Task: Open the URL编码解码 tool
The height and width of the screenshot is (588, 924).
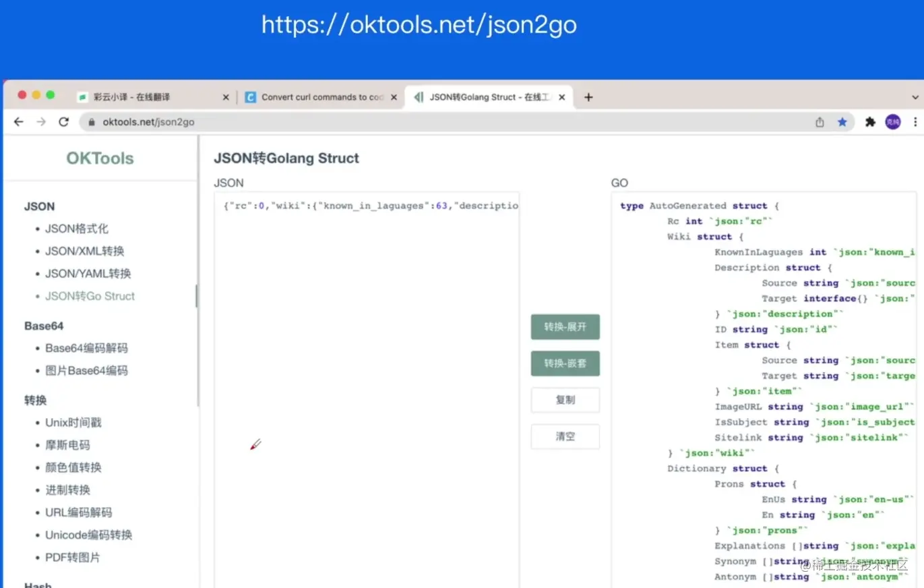Action: point(79,512)
